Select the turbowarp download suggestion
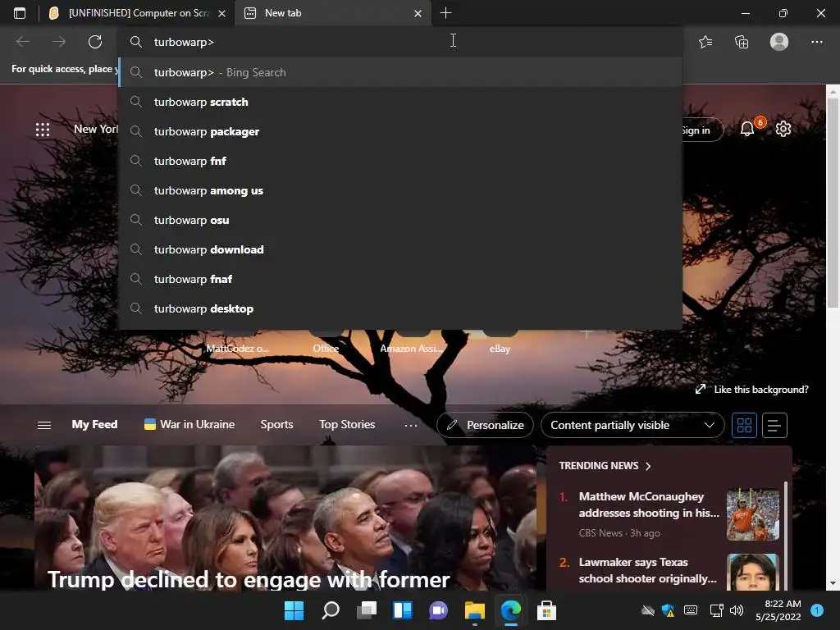 pos(399,249)
